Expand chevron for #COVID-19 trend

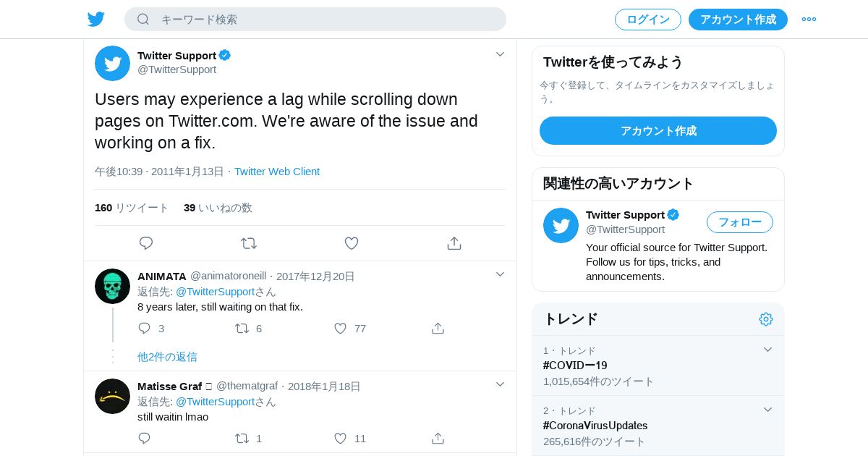pos(768,350)
